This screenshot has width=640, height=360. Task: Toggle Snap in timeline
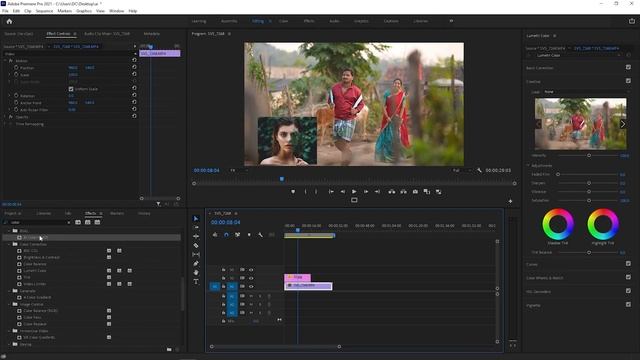(227, 235)
